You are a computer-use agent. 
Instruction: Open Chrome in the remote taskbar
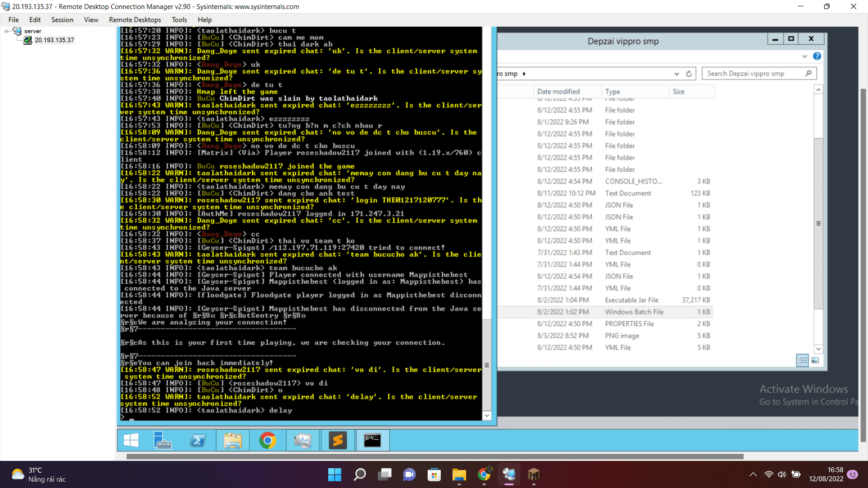(x=268, y=440)
